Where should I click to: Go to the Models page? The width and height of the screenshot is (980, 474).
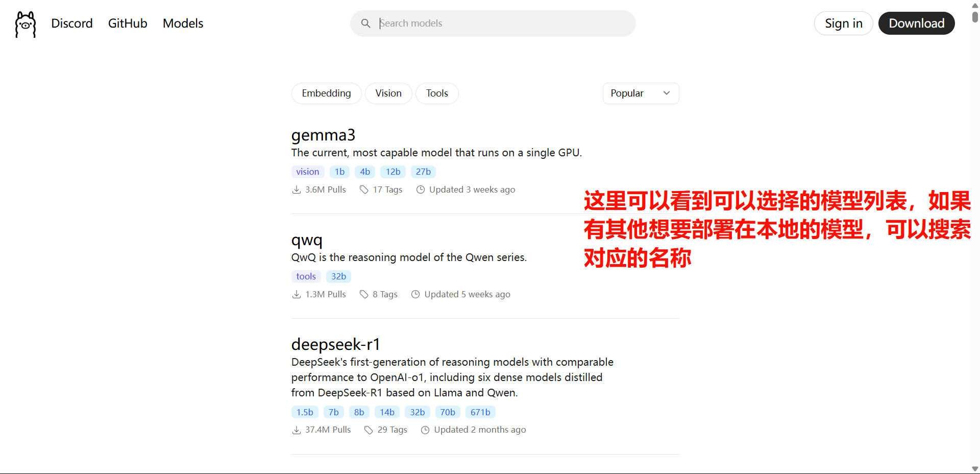[183, 23]
